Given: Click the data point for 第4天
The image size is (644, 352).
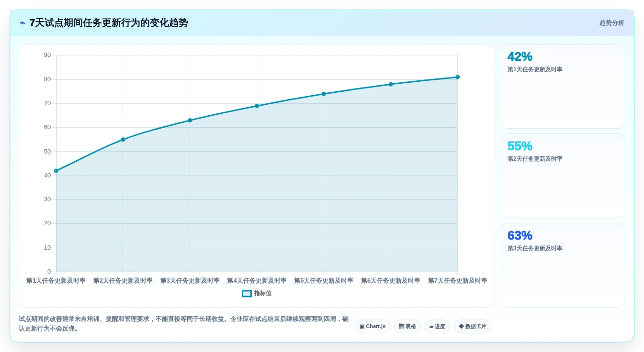Looking at the screenshot, I should [x=257, y=106].
